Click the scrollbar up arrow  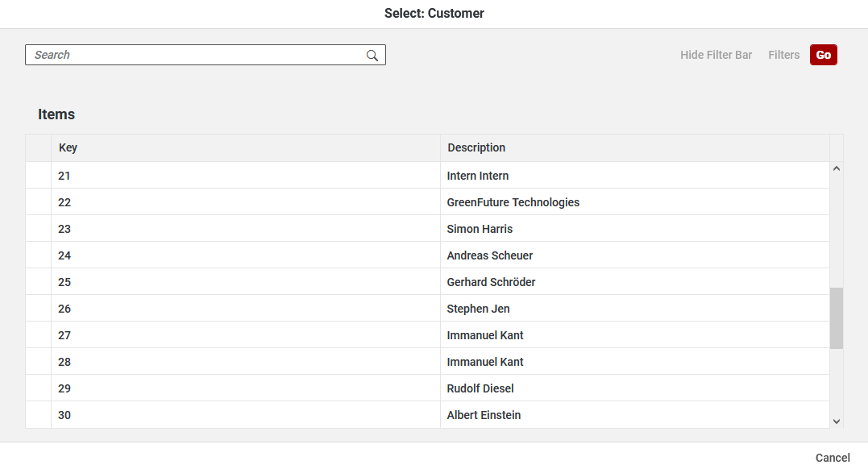836,169
